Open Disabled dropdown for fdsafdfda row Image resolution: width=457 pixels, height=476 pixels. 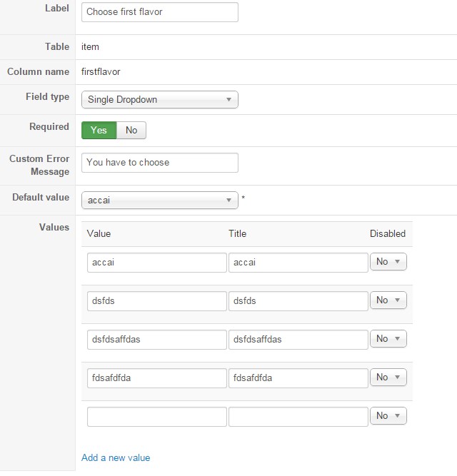tap(388, 378)
